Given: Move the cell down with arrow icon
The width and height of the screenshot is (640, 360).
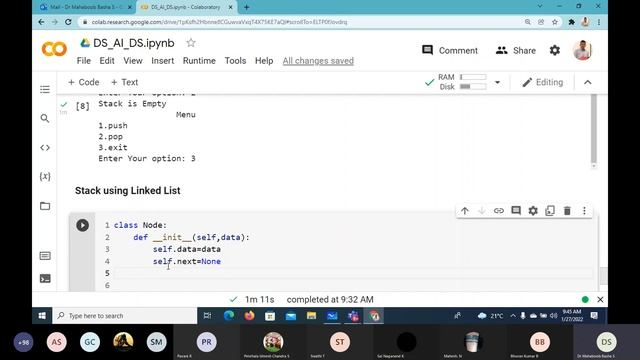Looking at the screenshot, I should coord(482,211).
